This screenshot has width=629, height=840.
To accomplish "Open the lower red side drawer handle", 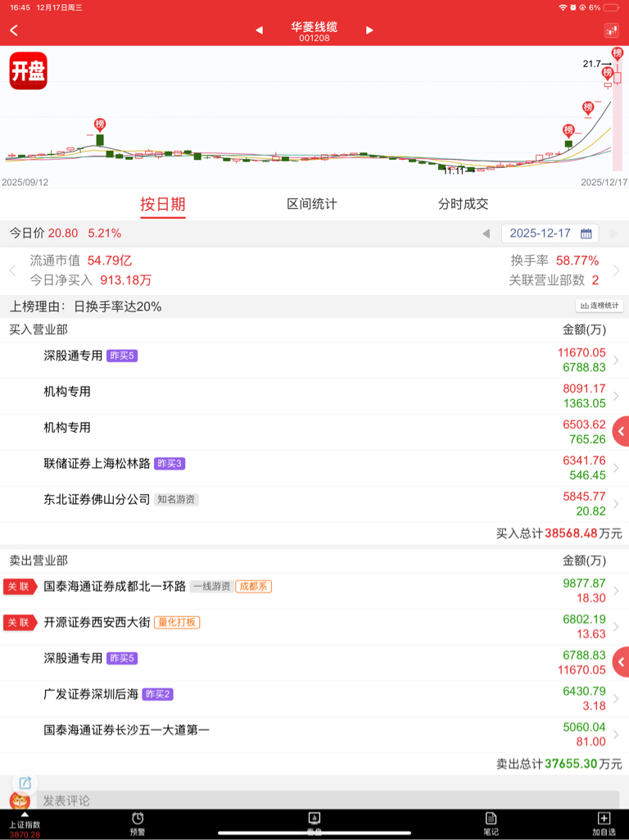I will tap(621, 663).
